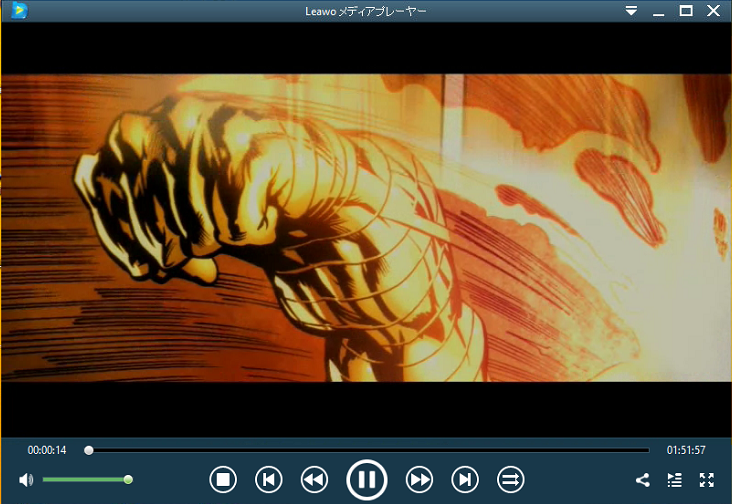Skip to the next track
The image size is (732, 504).
(465, 479)
